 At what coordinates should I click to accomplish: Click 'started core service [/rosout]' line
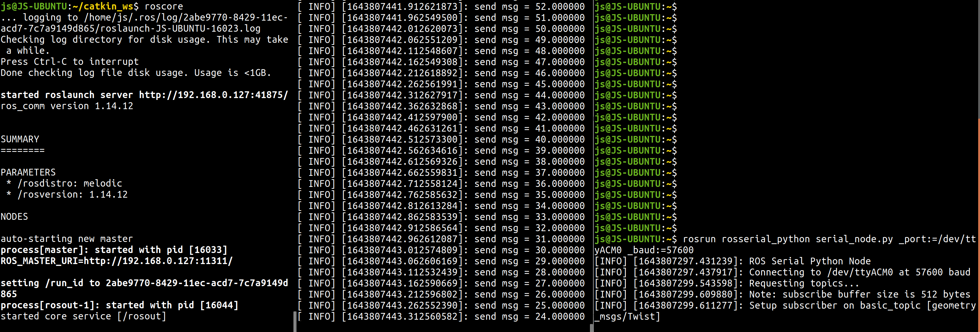(x=83, y=316)
